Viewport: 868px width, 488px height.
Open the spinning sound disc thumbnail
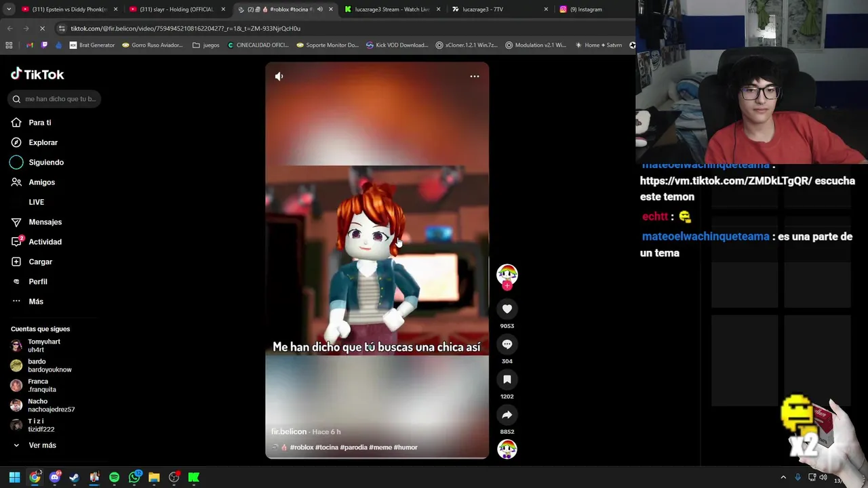(507, 449)
